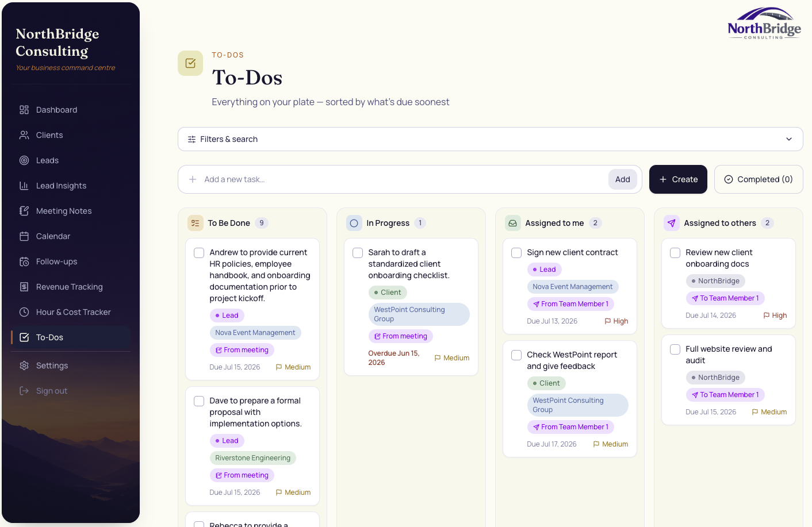Screen dimensions: 812x527
Task: Click the Assigned to me inbox icon
Action: click(513, 223)
